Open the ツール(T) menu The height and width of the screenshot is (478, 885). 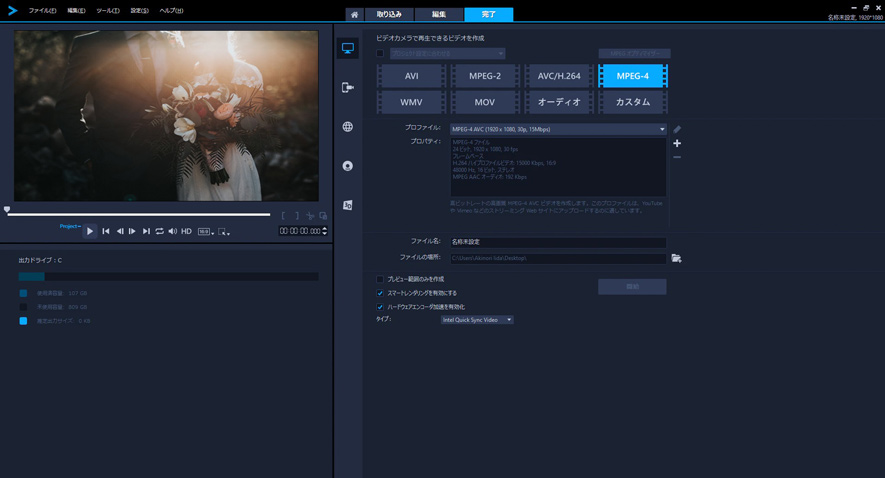point(108,11)
